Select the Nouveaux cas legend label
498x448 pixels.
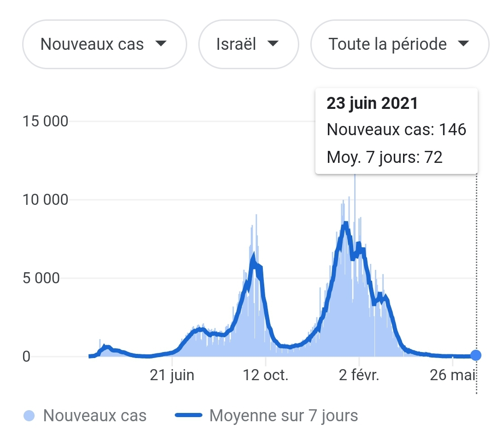click(x=95, y=416)
